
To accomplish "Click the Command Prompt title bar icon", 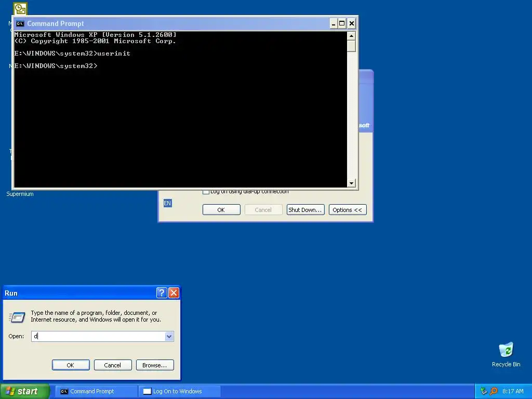I will tap(20, 24).
